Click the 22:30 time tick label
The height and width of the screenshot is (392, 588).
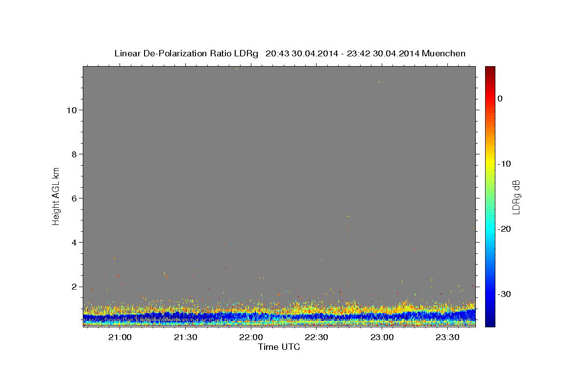317,338
